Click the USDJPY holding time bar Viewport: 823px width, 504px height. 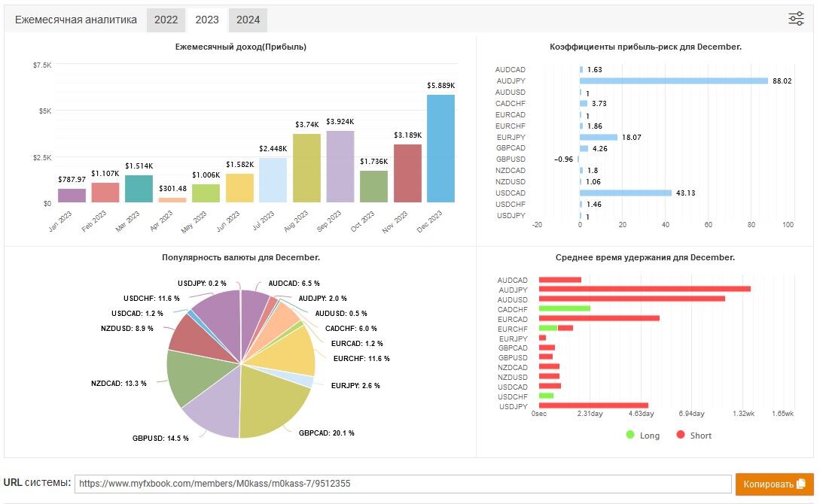click(593, 405)
